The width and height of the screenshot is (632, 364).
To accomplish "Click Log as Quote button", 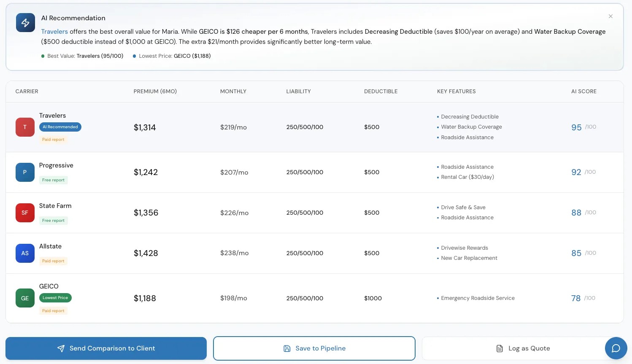I will pos(523,348).
